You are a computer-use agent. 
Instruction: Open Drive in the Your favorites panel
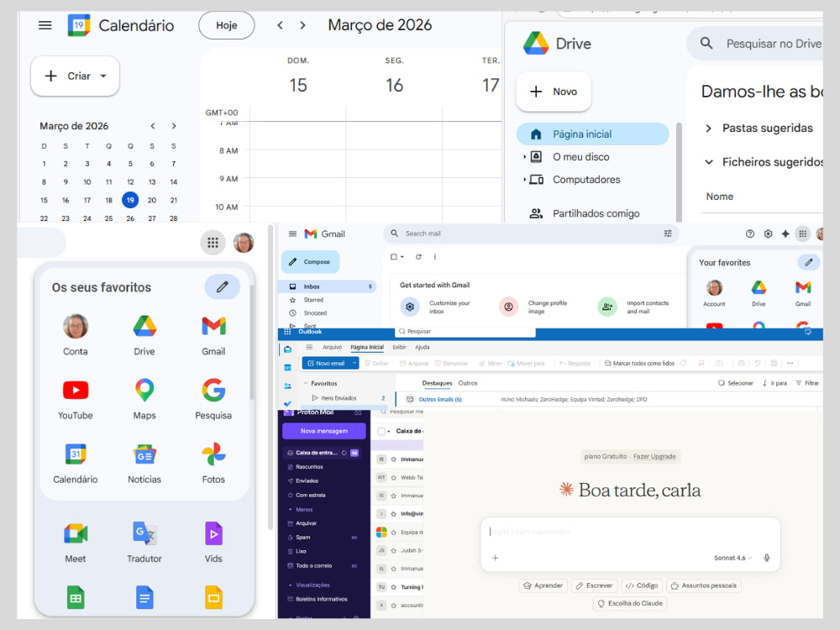point(759,293)
